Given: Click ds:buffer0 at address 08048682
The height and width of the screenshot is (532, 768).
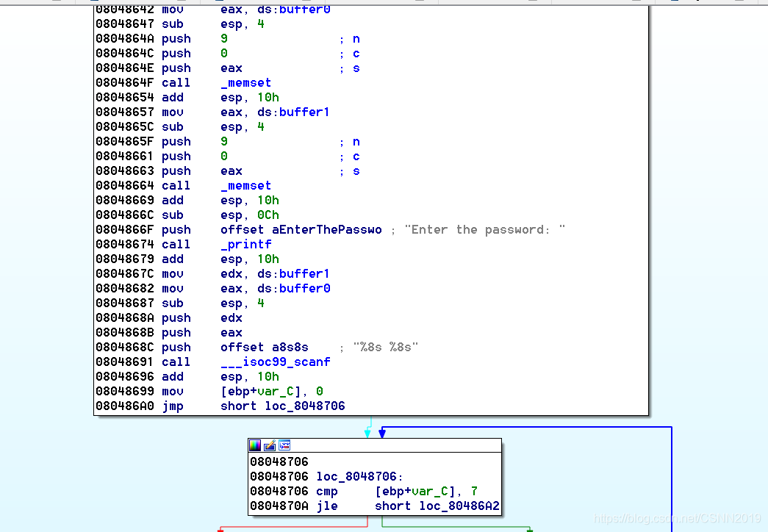Looking at the screenshot, I should pos(294,289).
